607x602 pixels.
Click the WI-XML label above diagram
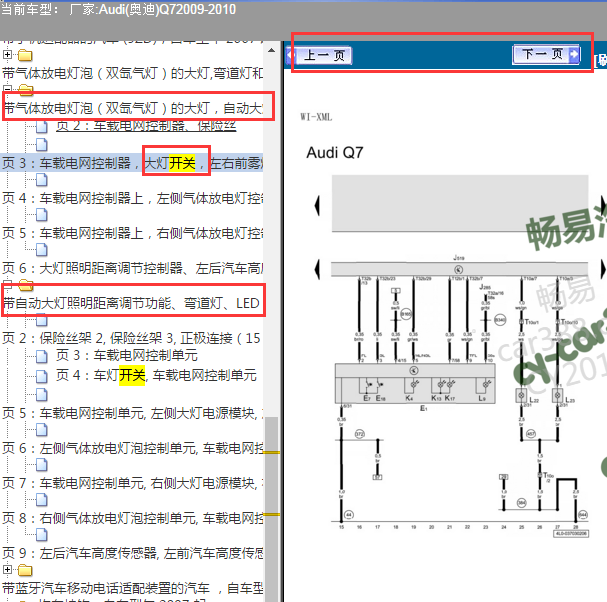316,117
